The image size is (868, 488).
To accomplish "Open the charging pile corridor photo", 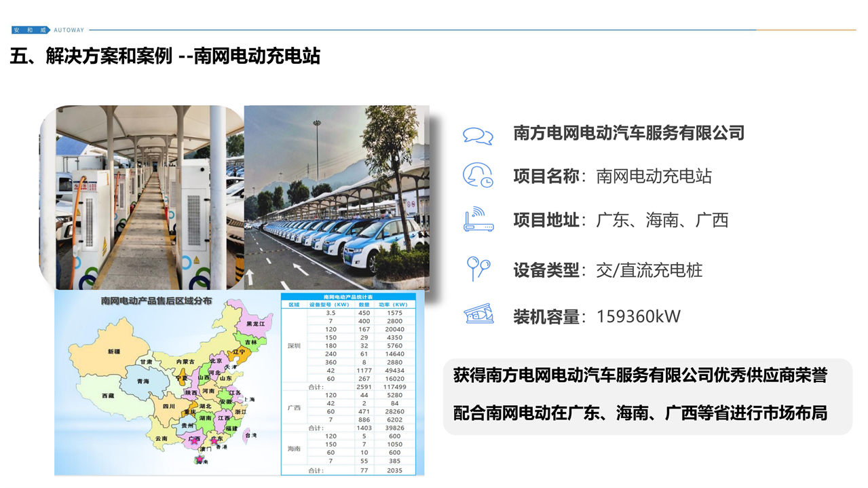I will coord(141,198).
